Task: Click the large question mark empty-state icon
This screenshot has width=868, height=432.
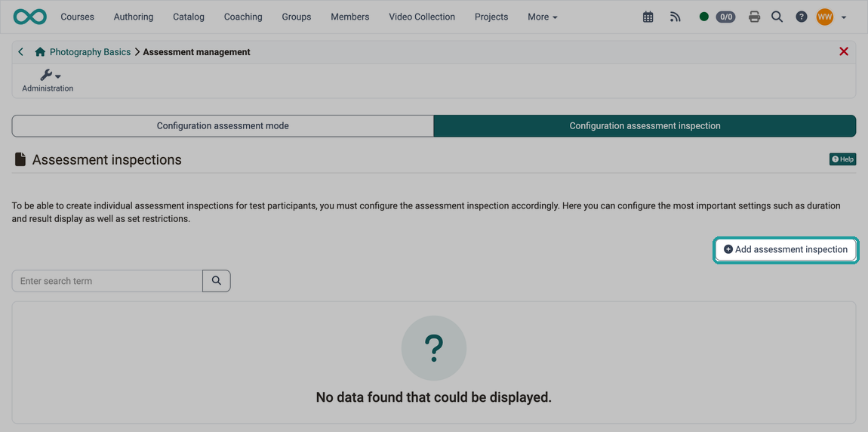Action: tap(434, 348)
